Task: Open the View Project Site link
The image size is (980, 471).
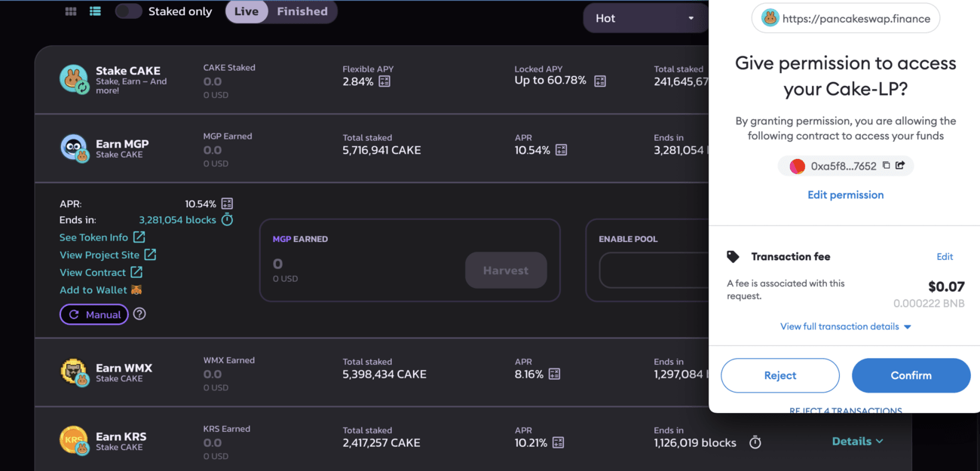Action: pos(108,255)
